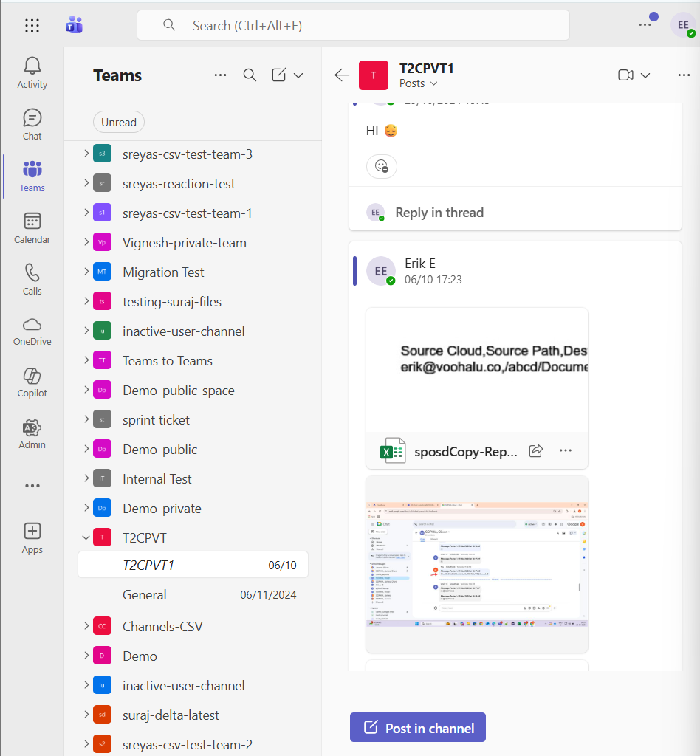The image size is (700, 756).
Task: Open more options in channel header
Action: (684, 75)
